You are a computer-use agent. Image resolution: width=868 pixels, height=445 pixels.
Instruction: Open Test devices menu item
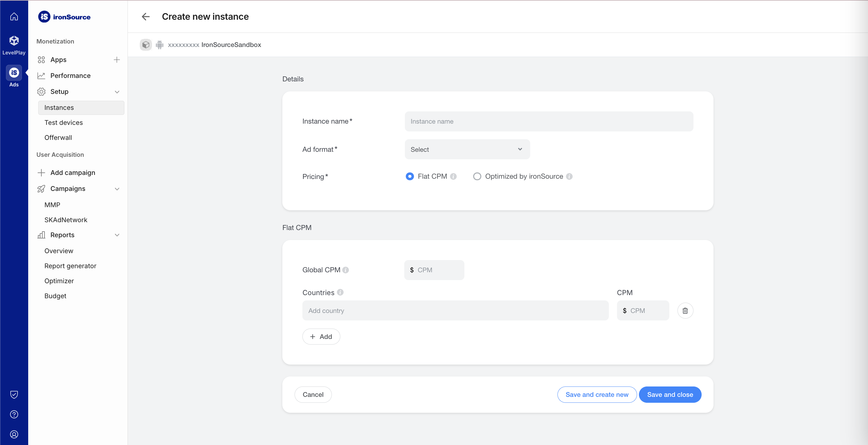(x=63, y=123)
